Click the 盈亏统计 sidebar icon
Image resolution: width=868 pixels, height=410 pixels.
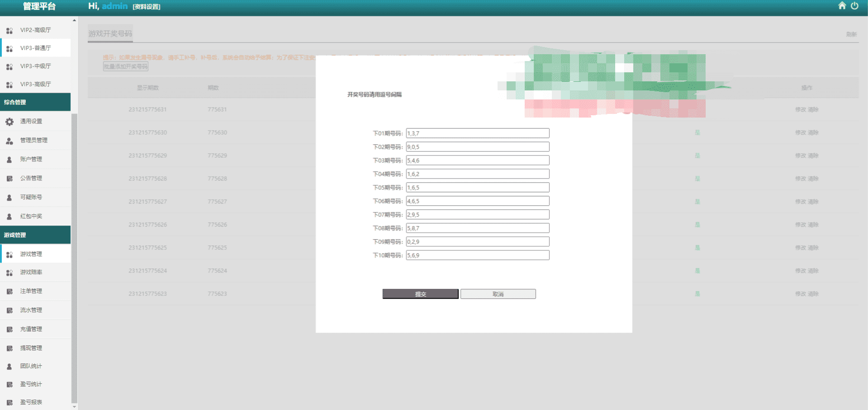[x=9, y=385]
